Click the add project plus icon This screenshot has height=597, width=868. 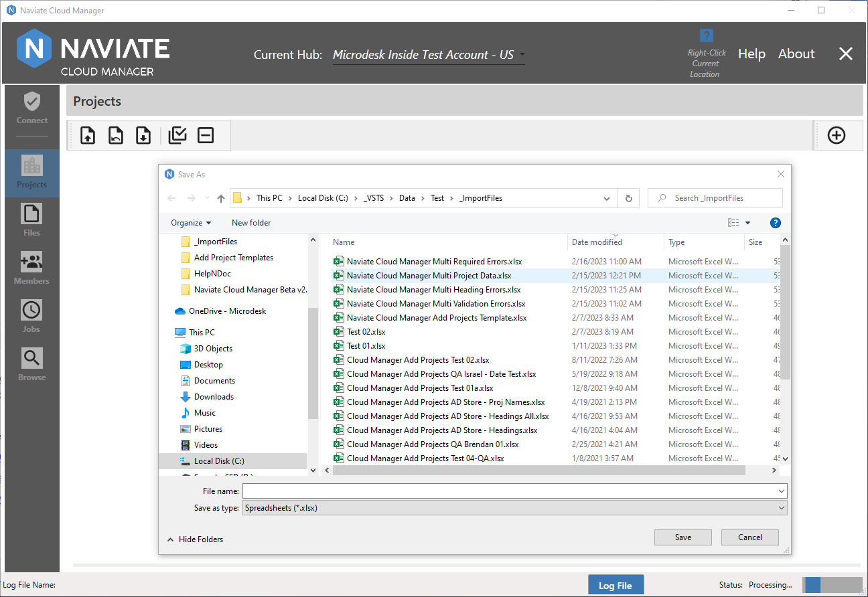pyautogui.click(x=837, y=135)
